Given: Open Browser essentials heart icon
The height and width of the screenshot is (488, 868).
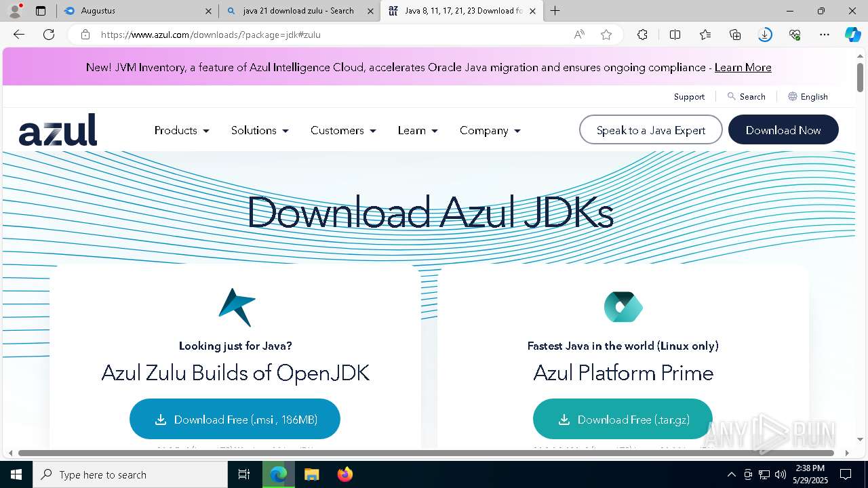Looking at the screenshot, I should click(795, 35).
